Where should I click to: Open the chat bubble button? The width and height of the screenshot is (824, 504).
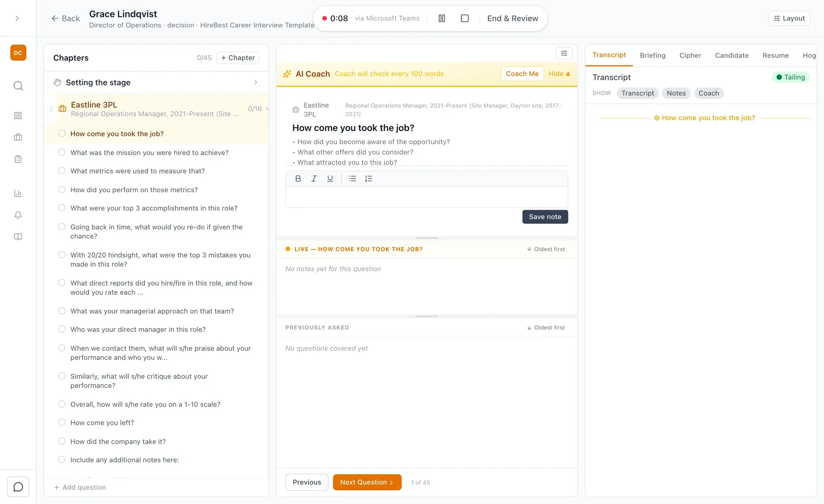pos(18,487)
